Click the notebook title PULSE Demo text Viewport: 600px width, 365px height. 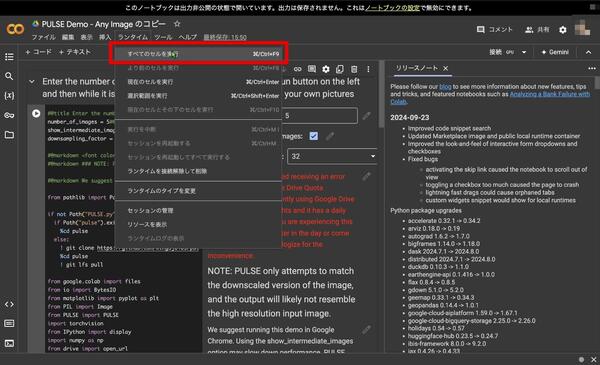[103, 24]
